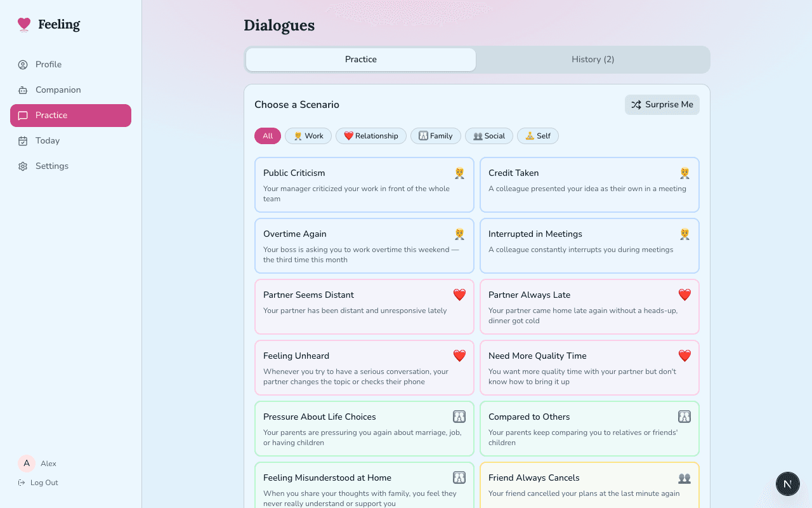Select Practice in the sidebar menu

coord(70,116)
